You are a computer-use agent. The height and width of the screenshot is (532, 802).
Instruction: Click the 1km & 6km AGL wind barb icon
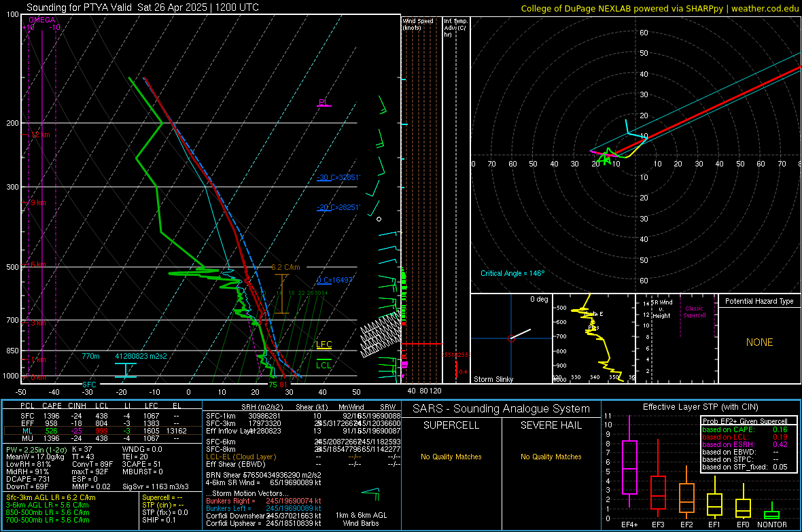371,494
